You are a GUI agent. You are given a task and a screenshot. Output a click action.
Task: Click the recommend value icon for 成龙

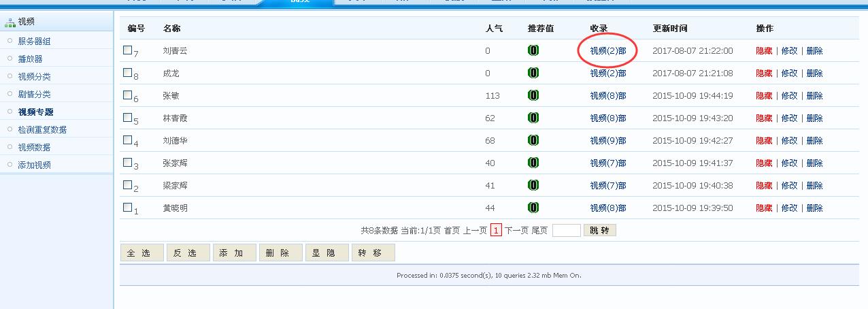pos(533,73)
